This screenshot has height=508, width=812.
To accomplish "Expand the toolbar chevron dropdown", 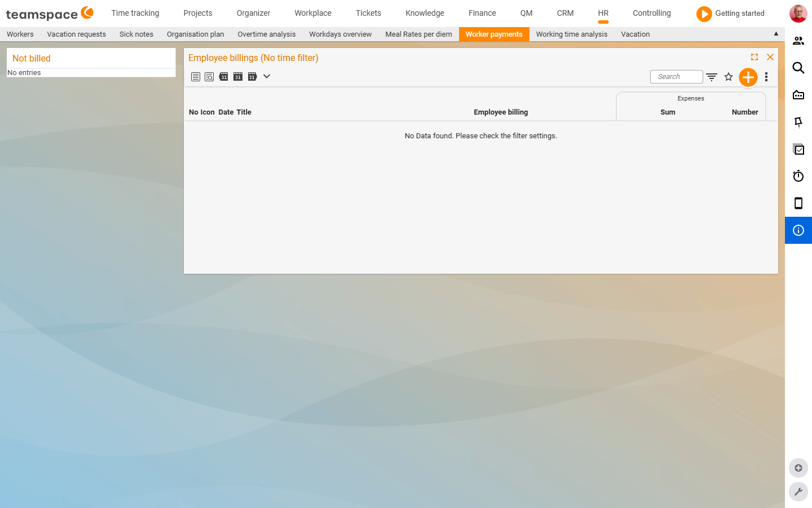I will click(x=267, y=76).
